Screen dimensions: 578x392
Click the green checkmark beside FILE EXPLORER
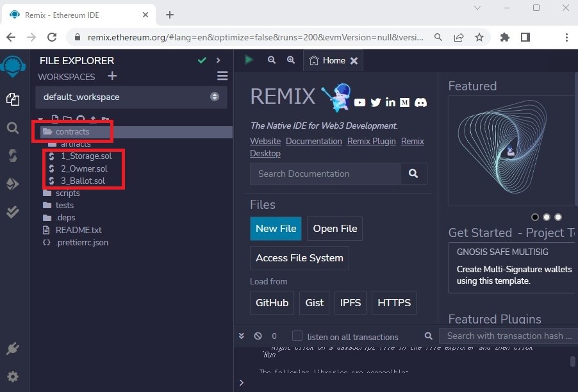[202, 60]
